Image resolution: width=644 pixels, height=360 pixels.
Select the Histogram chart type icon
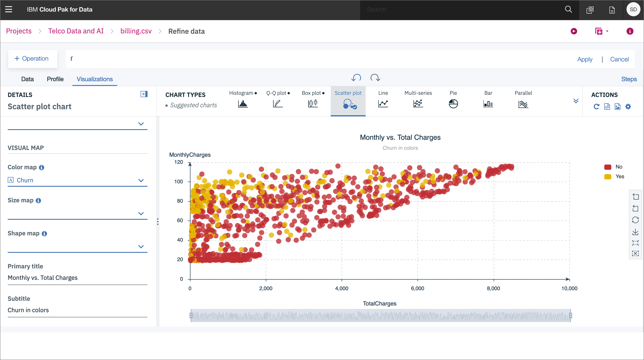click(x=243, y=104)
